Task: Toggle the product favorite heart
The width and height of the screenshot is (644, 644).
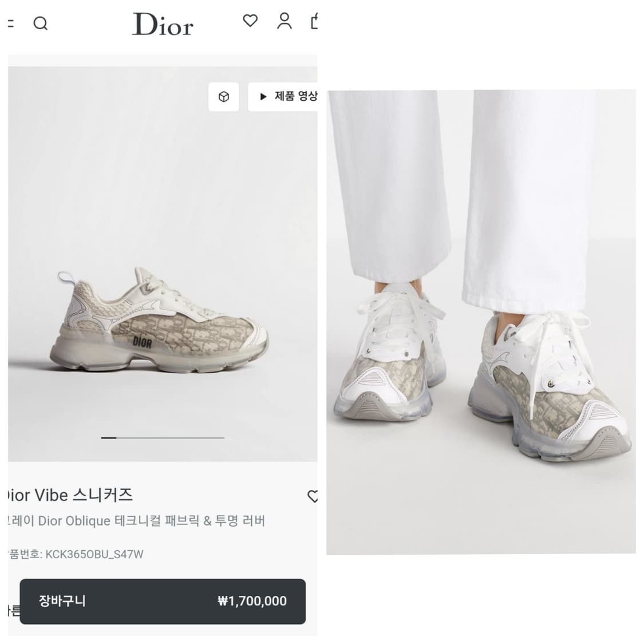Action: (x=313, y=496)
